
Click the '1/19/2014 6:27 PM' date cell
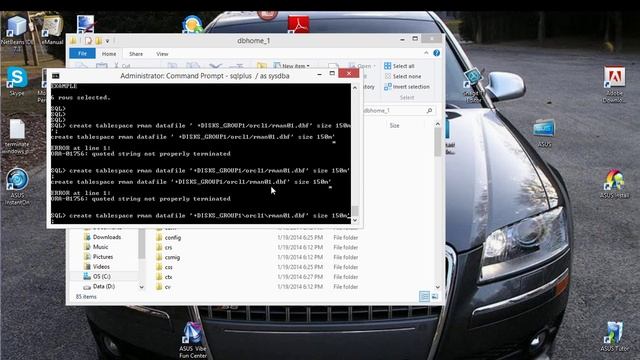coord(300,277)
